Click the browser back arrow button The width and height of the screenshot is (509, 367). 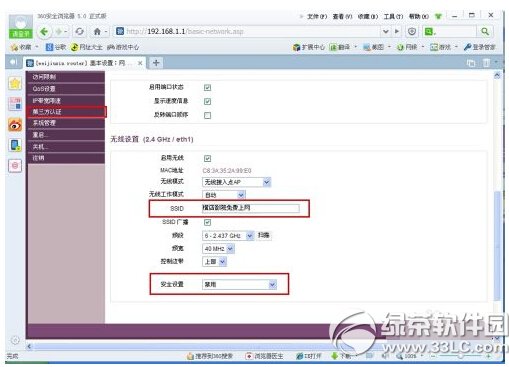point(44,32)
